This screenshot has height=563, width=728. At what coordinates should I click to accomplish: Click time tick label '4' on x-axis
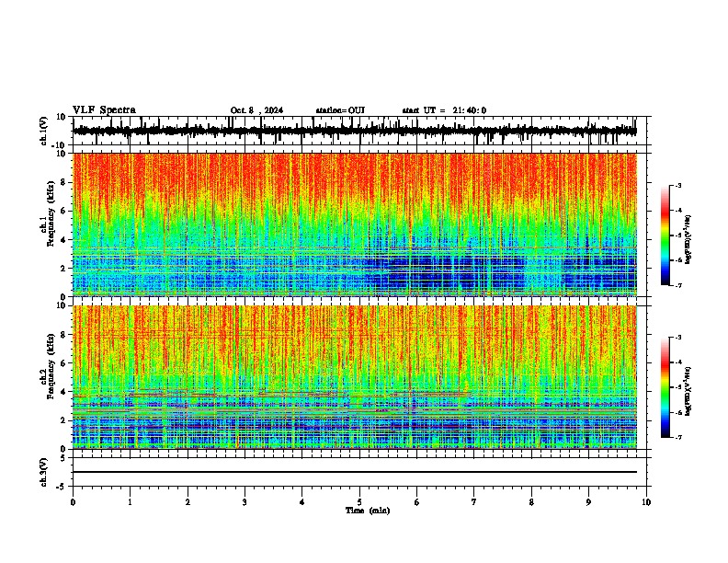[301, 502]
